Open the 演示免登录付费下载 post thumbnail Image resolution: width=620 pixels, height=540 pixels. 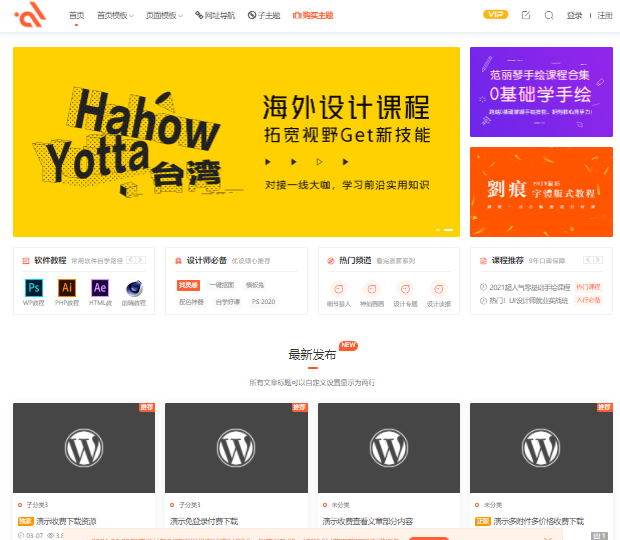coord(236,448)
